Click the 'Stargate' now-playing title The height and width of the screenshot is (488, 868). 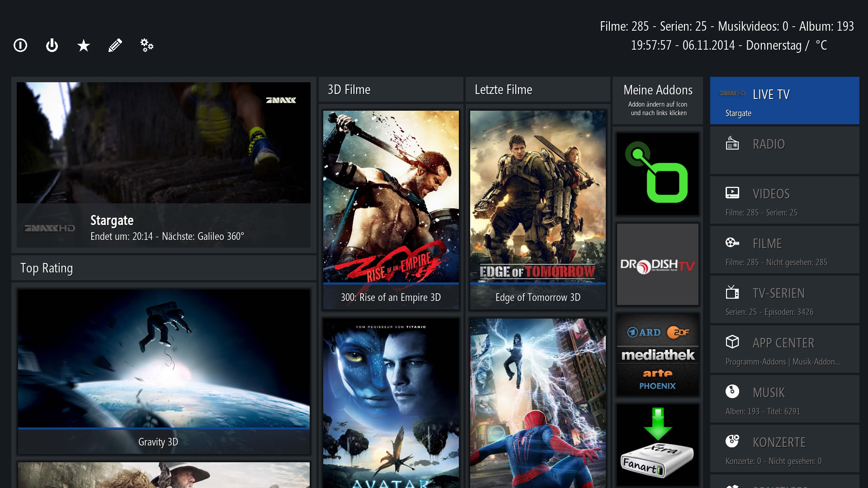click(x=112, y=221)
